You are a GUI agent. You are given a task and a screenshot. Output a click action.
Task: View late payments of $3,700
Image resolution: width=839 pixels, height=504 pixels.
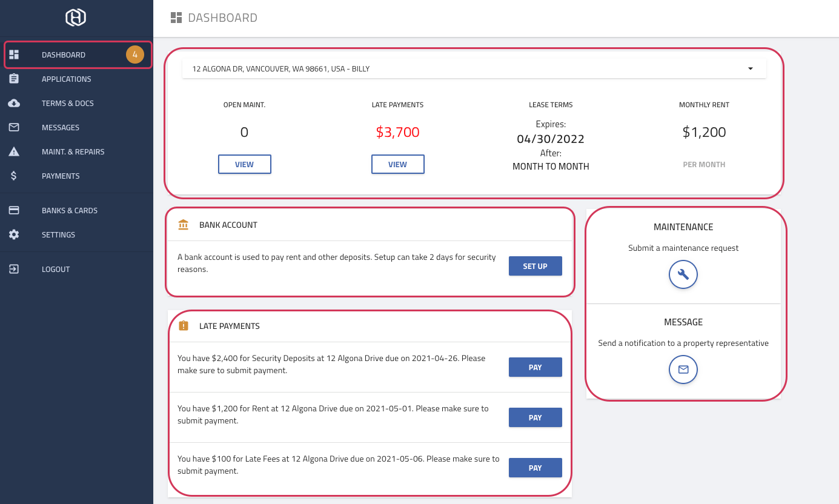[x=397, y=164]
